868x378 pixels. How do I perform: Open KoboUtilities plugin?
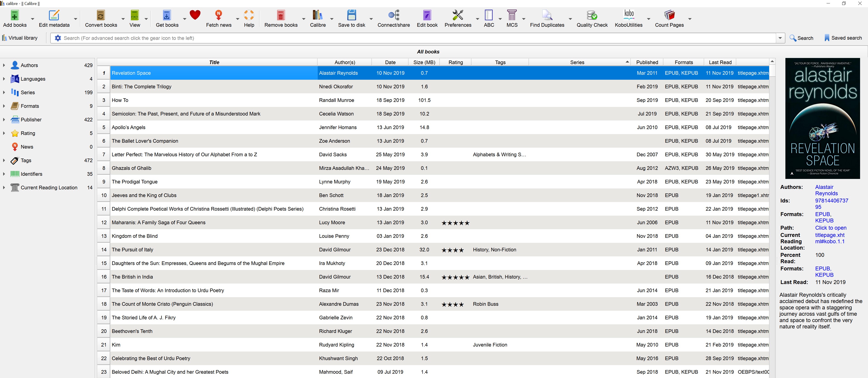(629, 15)
